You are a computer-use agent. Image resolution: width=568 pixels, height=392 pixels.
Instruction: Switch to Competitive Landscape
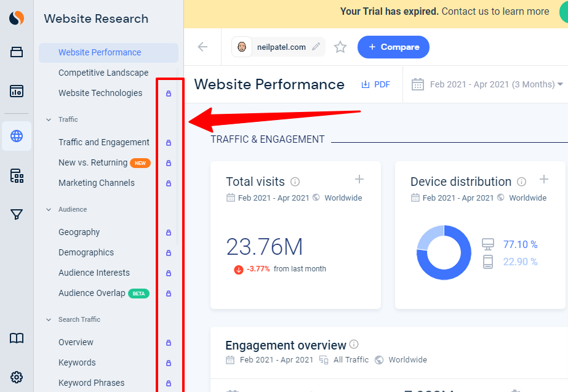click(102, 73)
